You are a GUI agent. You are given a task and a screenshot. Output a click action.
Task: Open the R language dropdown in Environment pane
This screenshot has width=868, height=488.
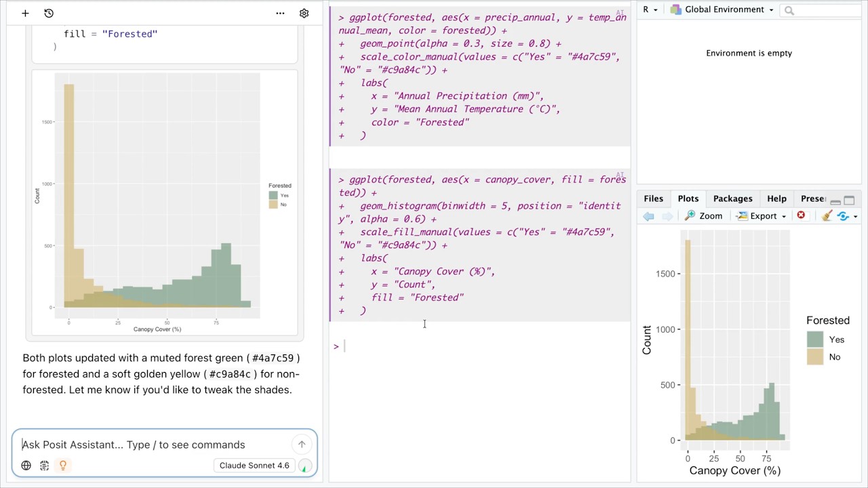pos(650,9)
